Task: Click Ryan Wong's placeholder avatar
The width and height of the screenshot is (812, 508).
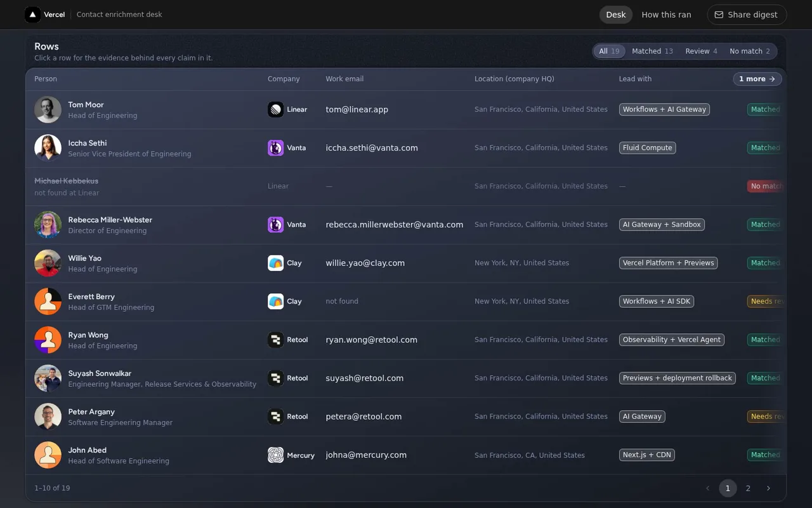Action: [48, 340]
